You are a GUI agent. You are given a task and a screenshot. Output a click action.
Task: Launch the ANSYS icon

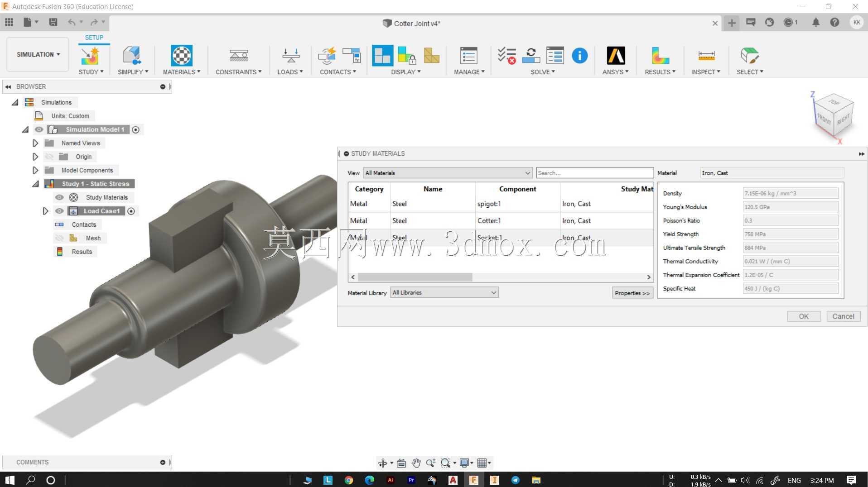click(x=616, y=56)
